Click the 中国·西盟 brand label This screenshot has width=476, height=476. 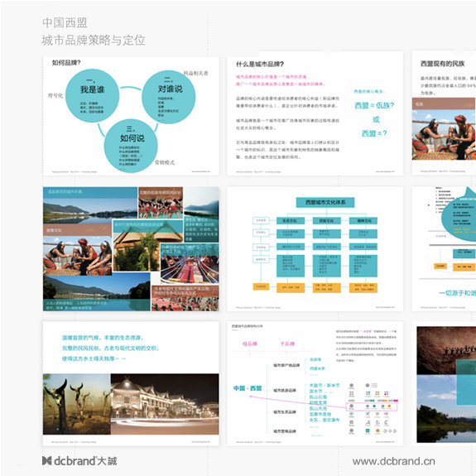(x=248, y=388)
